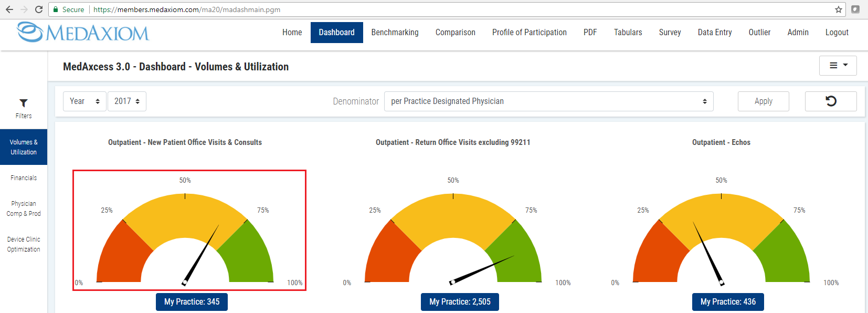868x313 pixels.
Task: Open Device Clinic Optimization section
Action: (24, 244)
